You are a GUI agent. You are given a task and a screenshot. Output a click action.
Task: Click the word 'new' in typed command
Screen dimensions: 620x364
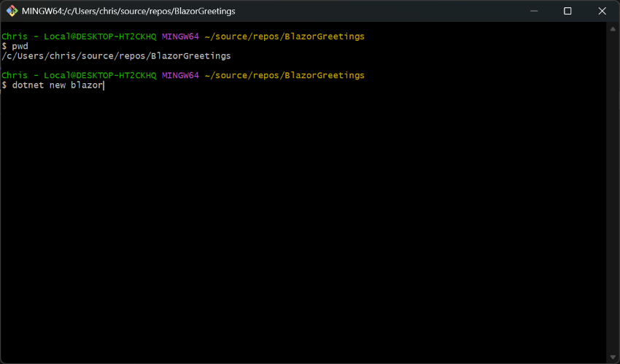(x=57, y=85)
